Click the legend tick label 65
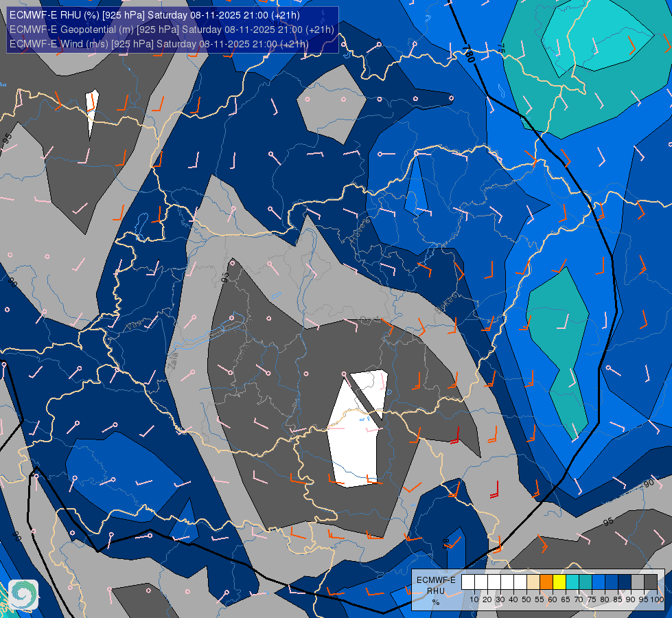This screenshot has height=618, width=672. [x=566, y=599]
